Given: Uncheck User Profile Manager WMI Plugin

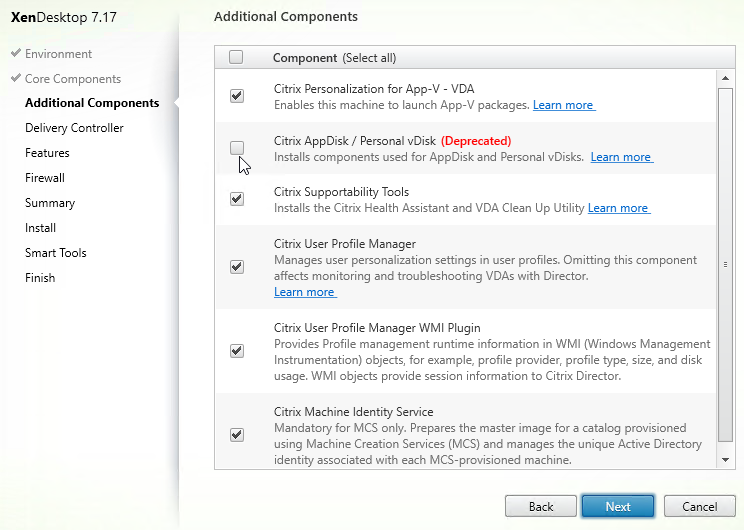Looking at the screenshot, I should coord(237,351).
